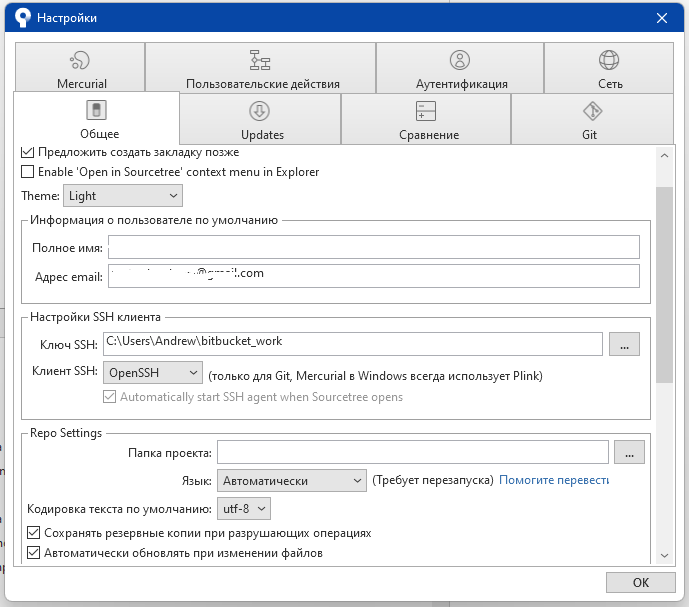Toggle Автоматически обновлять при изменении файлов
689x607 pixels.
[x=33, y=552]
